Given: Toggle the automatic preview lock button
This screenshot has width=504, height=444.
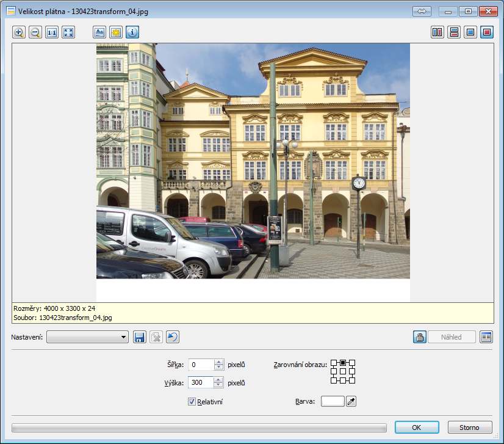Looking at the screenshot, I should [x=420, y=337].
